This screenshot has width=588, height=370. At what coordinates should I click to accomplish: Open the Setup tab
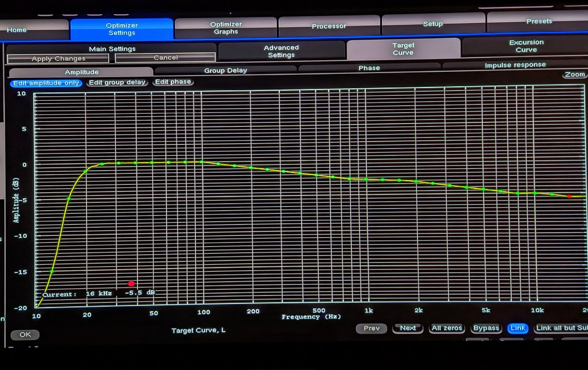(x=433, y=24)
